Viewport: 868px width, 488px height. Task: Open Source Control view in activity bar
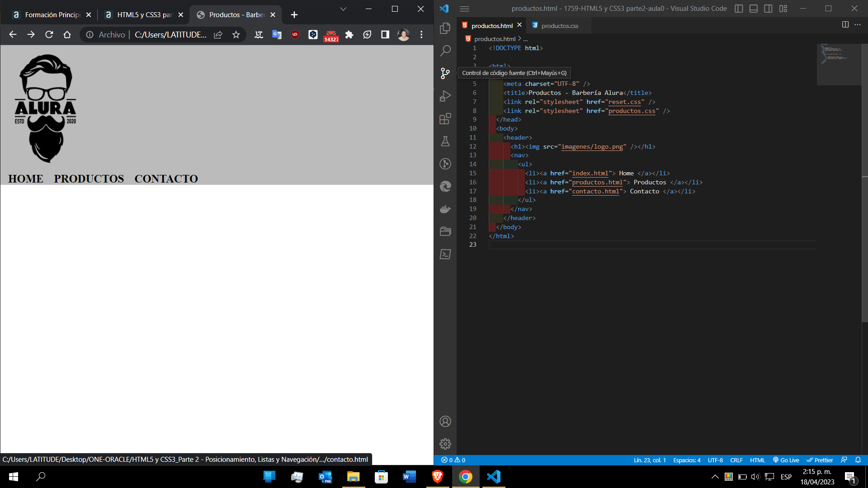point(445,73)
